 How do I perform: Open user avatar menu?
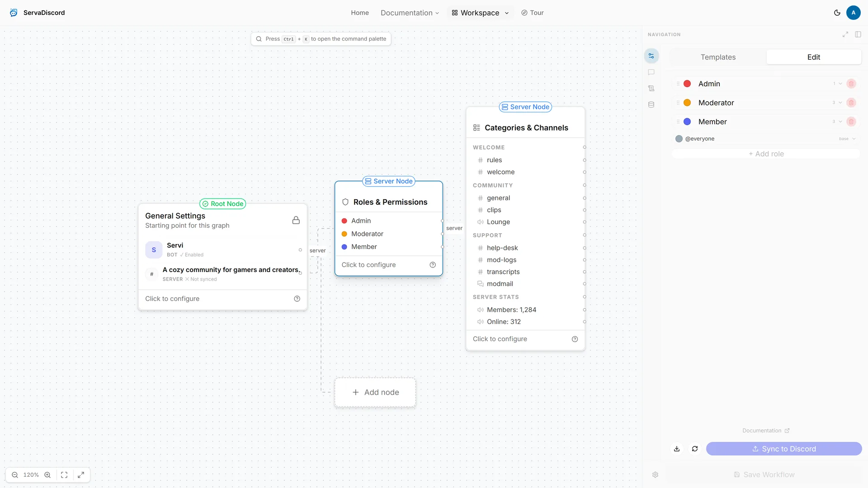click(853, 13)
